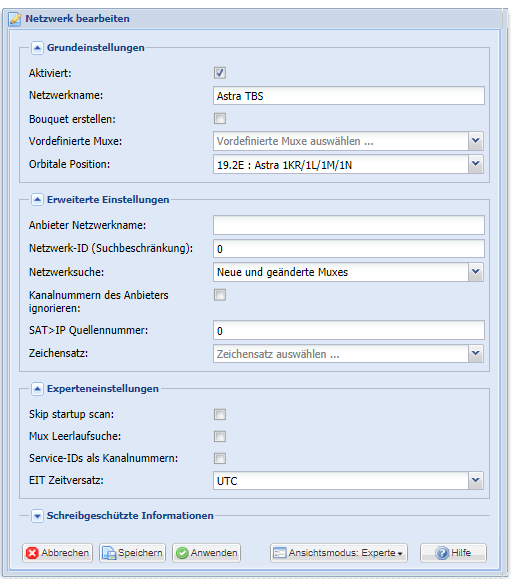Click the green Anwenden apply button
514x580 pixels.
[206, 553]
